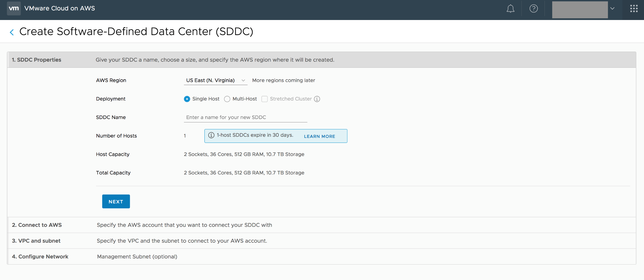Click the VMware Cloud on AWS title
The image size is (644, 280).
pos(60,8)
